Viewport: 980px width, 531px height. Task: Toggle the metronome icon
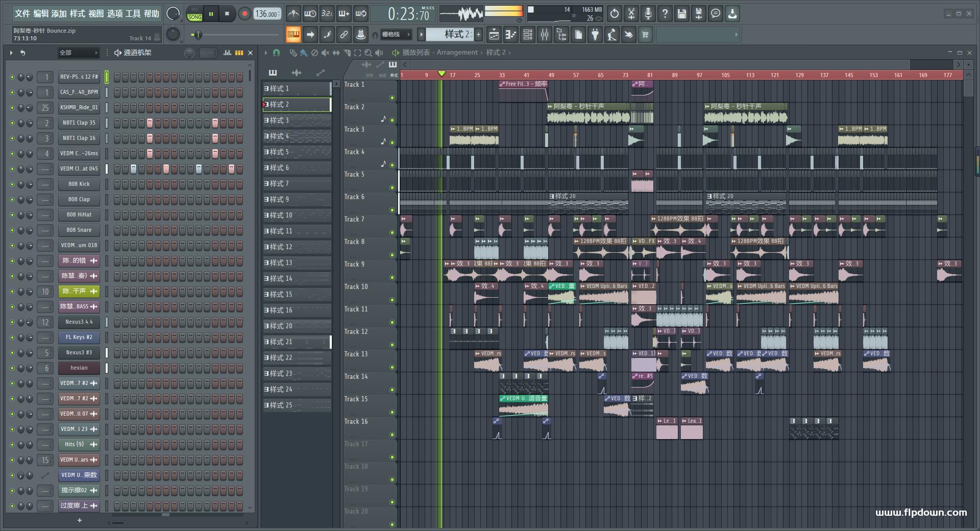coord(293,14)
